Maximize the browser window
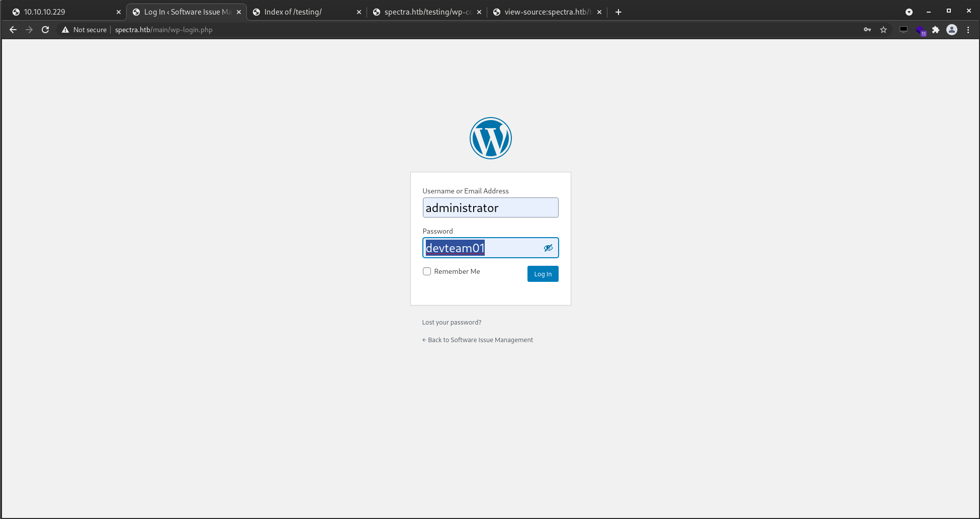This screenshot has width=980, height=519. tap(949, 11)
